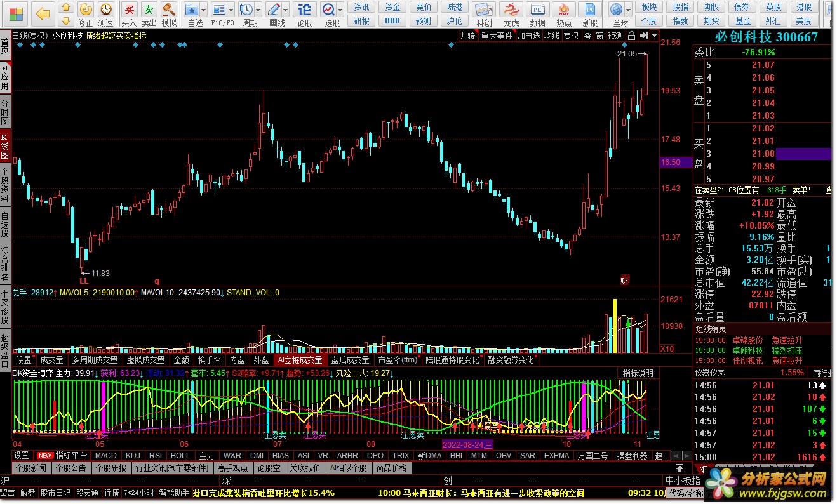The image size is (837, 504).
Task: Open the chart toolbar dropdown arrow after the jump-to-end icon
Action: point(654,36)
